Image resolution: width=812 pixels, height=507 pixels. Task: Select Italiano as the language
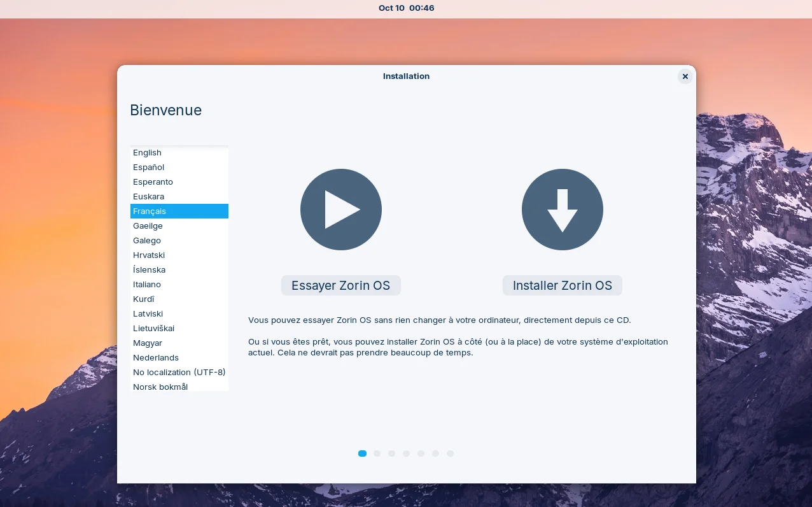[147, 285]
